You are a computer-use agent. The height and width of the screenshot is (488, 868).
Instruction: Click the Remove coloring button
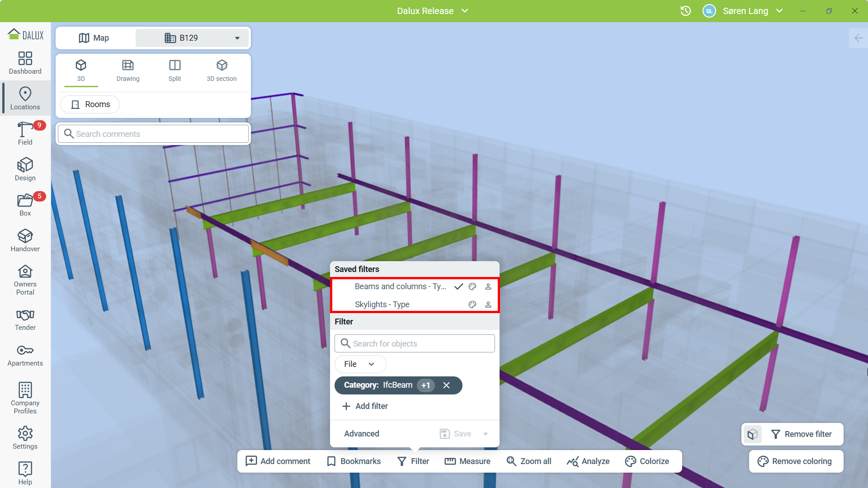pyautogui.click(x=796, y=461)
